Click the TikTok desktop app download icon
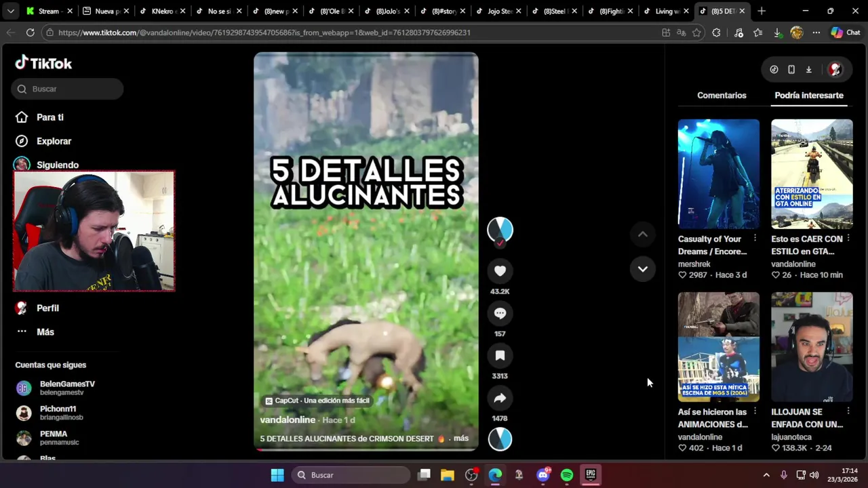 [808, 69]
